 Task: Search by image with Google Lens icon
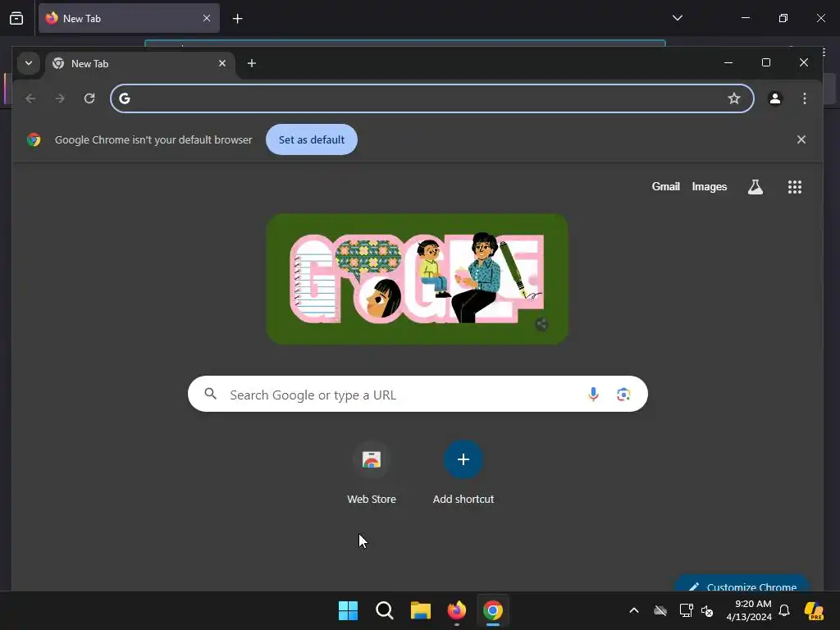click(x=623, y=395)
